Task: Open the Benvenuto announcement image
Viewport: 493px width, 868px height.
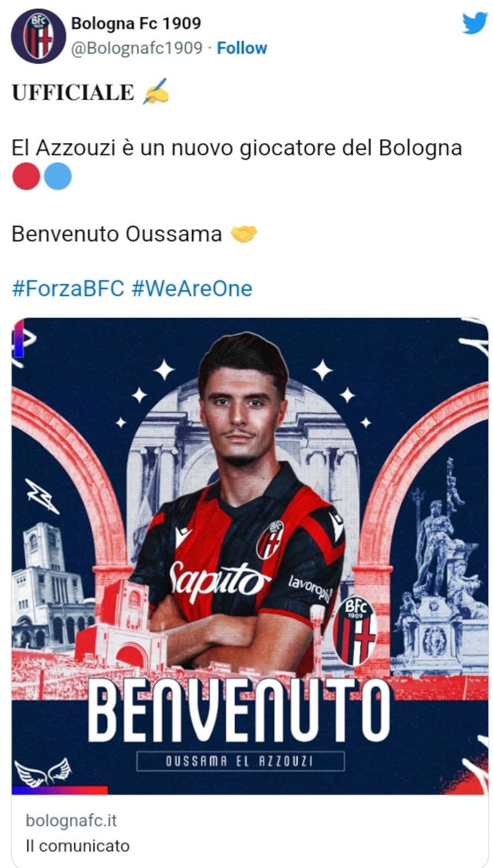Action: click(x=250, y=556)
